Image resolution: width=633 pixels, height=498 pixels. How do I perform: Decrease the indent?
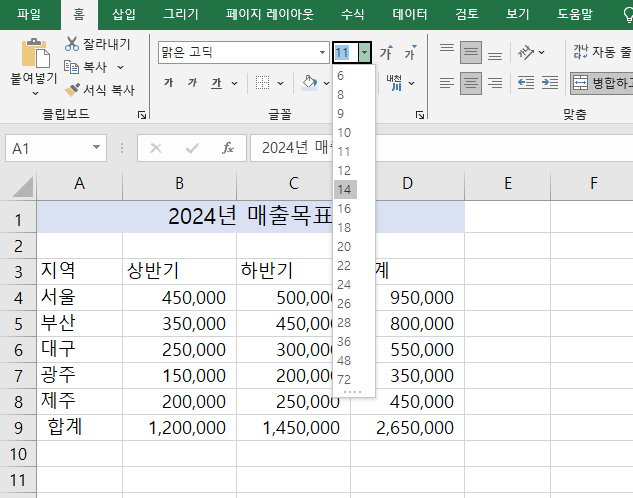click(x=526, y=83)
